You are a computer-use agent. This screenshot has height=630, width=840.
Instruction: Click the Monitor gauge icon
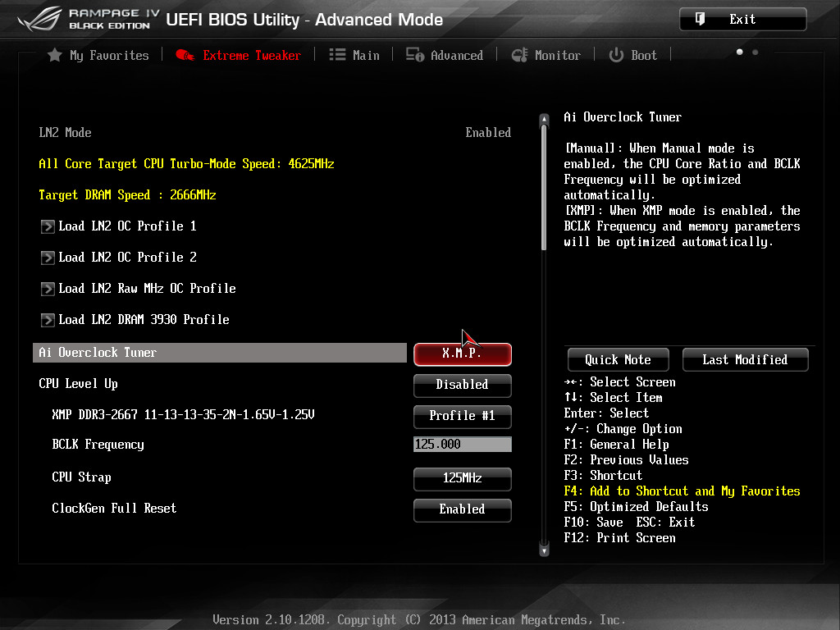coord(519,55)
